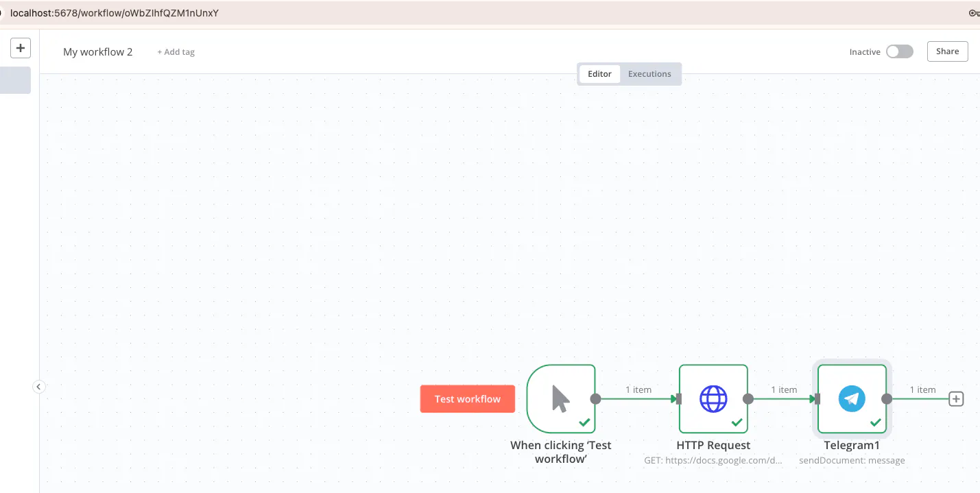The height and width of the screenshot is (493, 980).
Task: Click output connector dot of Telegram1 node
Action: point(887,398)
